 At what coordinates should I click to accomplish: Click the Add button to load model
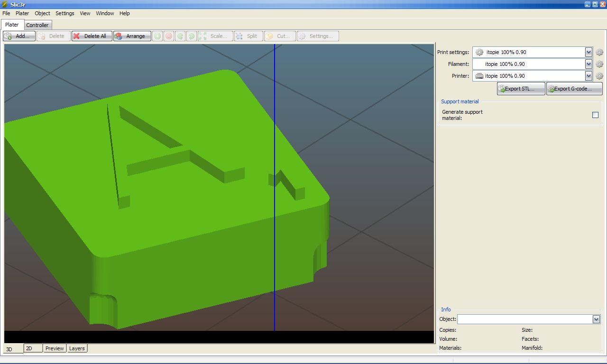tap(19, 36)
